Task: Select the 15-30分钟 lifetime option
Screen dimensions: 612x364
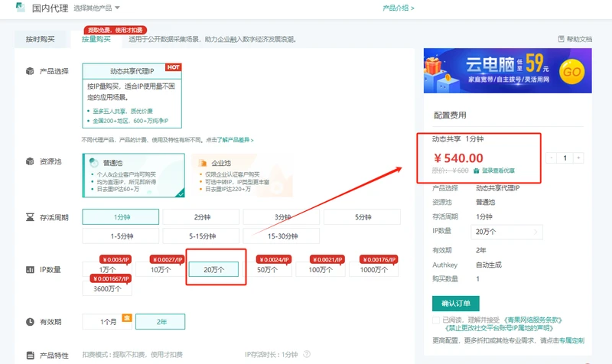Action: [282, 236]
